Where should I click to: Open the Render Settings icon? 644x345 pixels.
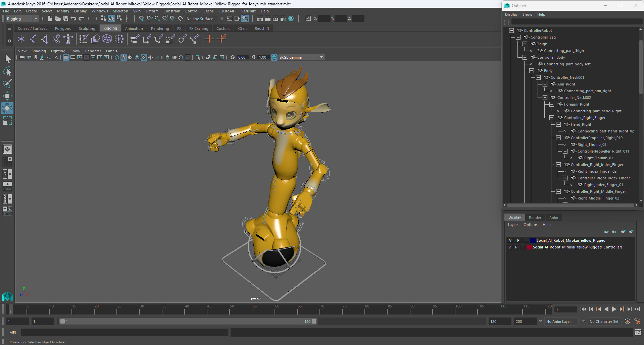coord(283,19)
